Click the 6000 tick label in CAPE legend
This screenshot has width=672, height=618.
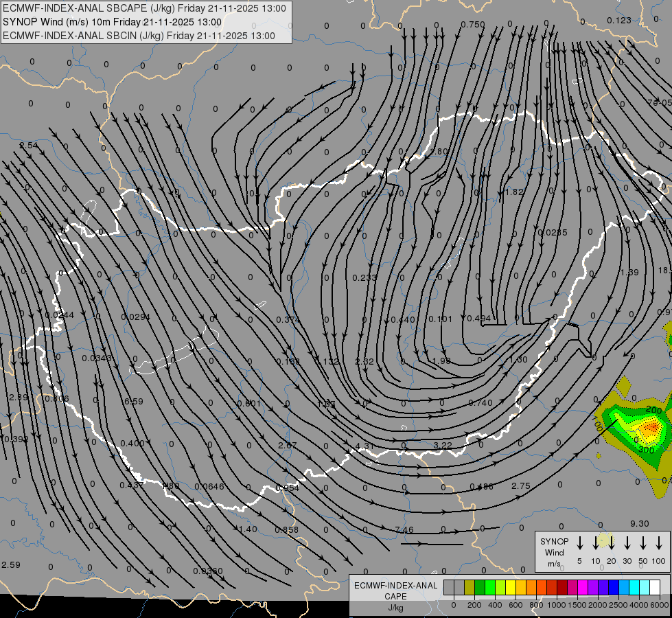pos(659,605)
